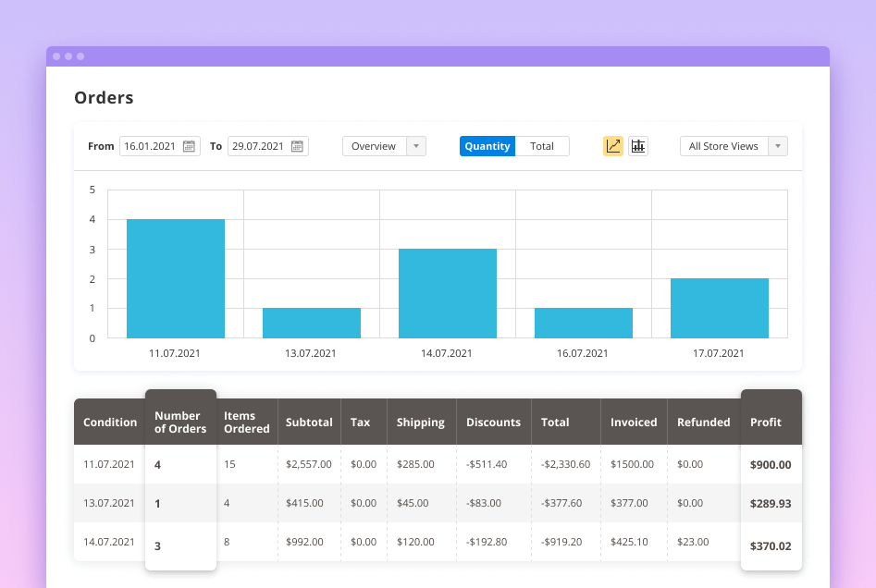Screen dimensions: 876x588
Task: Open calendar picker for From date
Action: click(189, 146)
